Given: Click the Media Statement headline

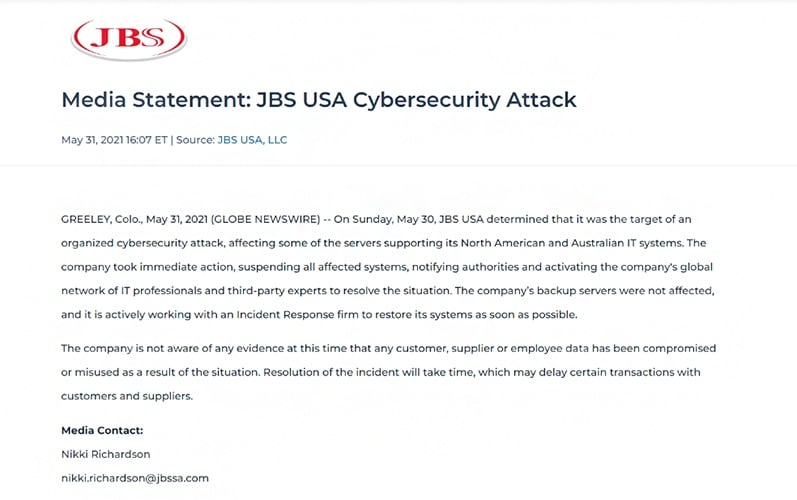Looking at the screenshot, I should click(x=319, y=100).
